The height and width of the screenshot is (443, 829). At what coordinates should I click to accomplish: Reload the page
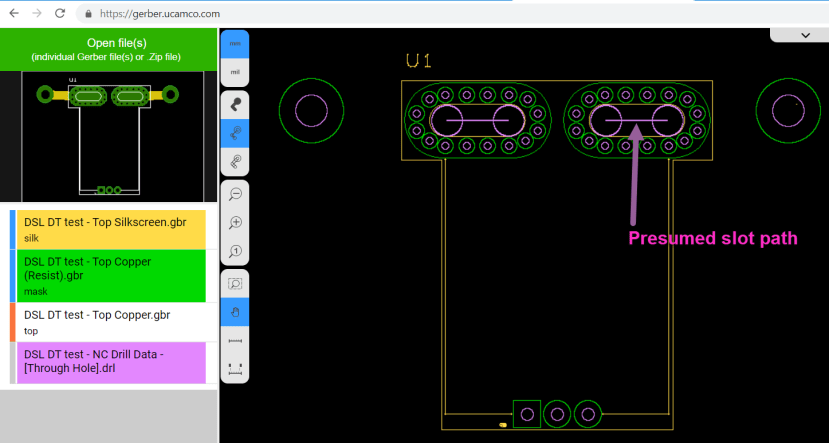click(60, 13)
